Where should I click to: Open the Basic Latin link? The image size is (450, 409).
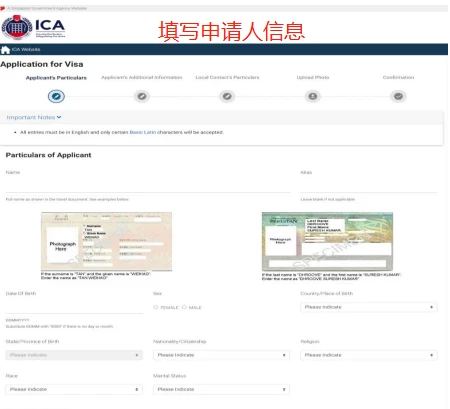click(x=143, y=132)
